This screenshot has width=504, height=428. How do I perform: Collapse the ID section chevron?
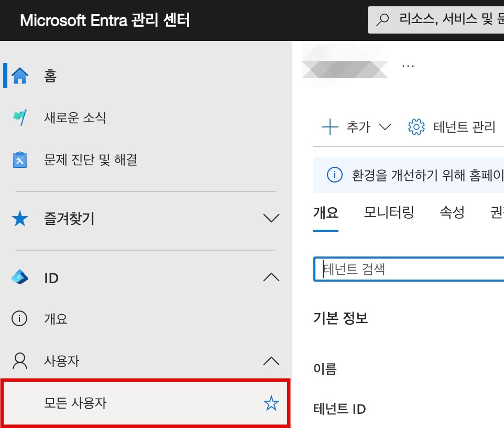(271, 277)
